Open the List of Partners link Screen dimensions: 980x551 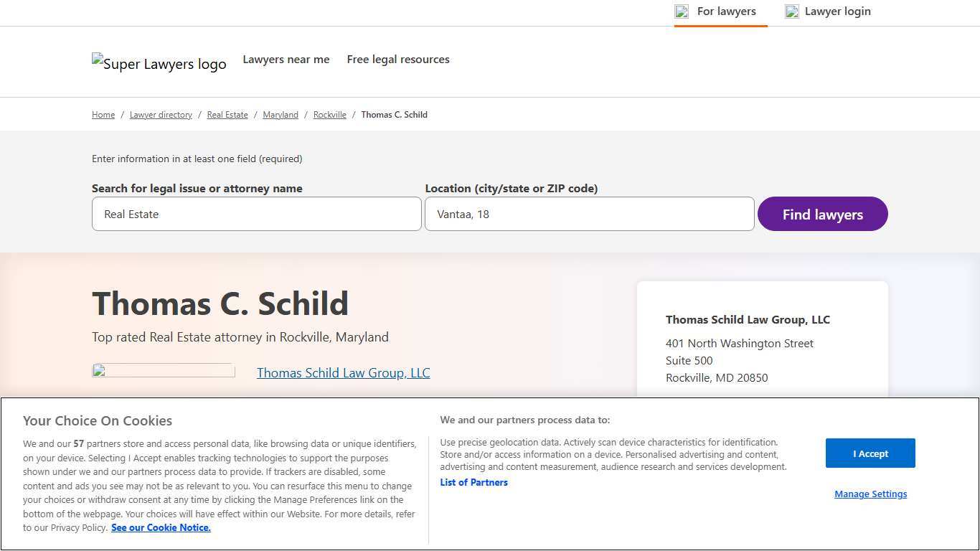pyautogui.click(x=473, y=482)
